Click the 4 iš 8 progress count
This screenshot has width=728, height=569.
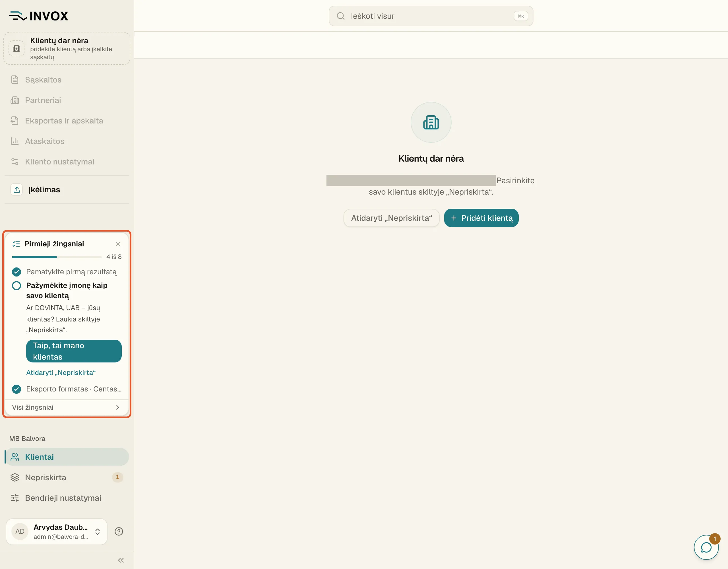coord(114,257)
